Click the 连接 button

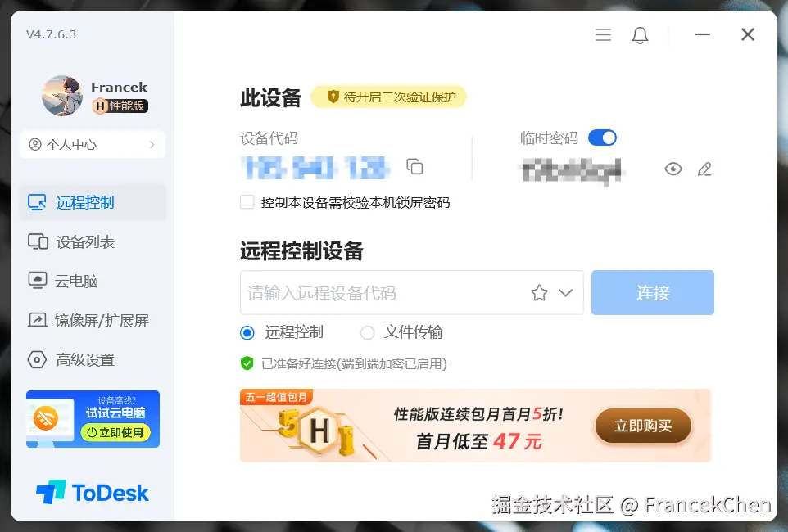pos(652,293)
